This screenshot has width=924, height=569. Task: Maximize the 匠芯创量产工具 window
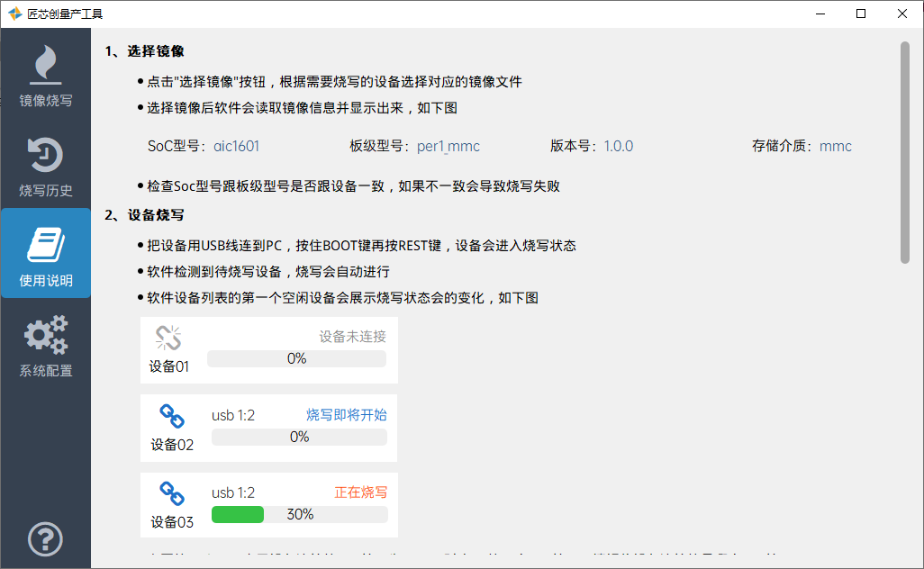[861, 14]
